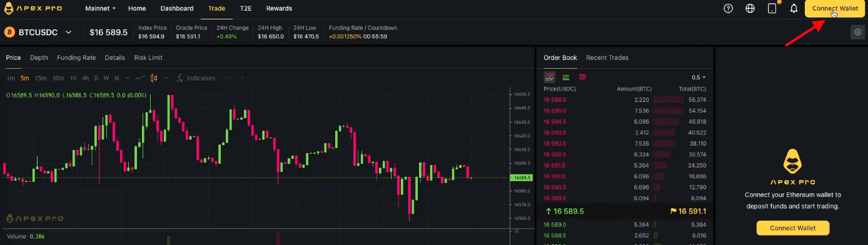The width and height of the screenshot is (868, 245).
Task: Open the 0.5 price grouping dropdown
Action: pos(699,77)
